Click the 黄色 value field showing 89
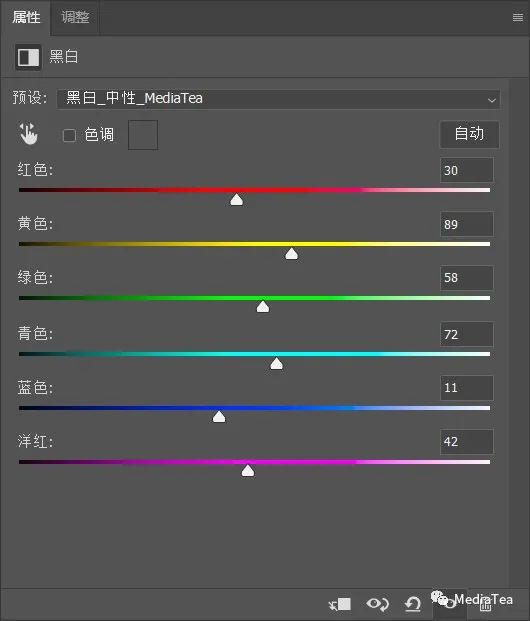The height and width of the screenshot is (621, 530). pyautogui.click(x=467, y=224)
